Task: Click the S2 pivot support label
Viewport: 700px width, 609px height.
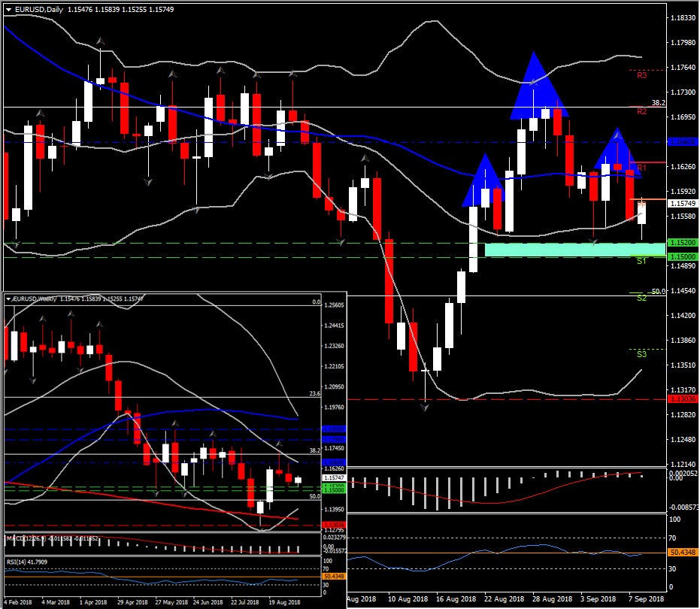Action: [x=641, y=298]
